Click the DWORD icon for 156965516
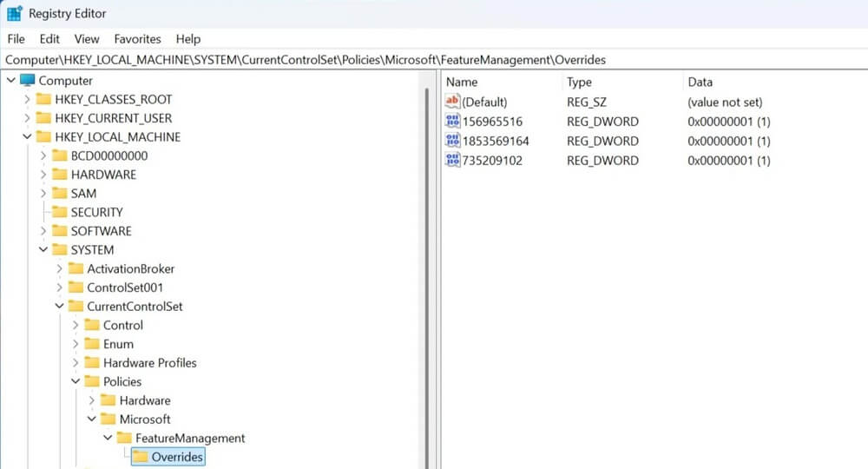 tap(452, 122)
